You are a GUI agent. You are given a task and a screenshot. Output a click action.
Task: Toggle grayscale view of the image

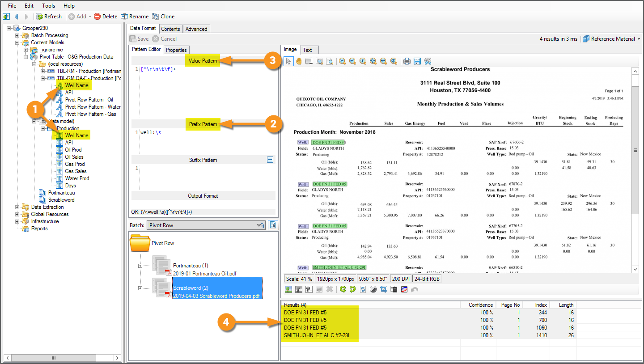point(298,289)
